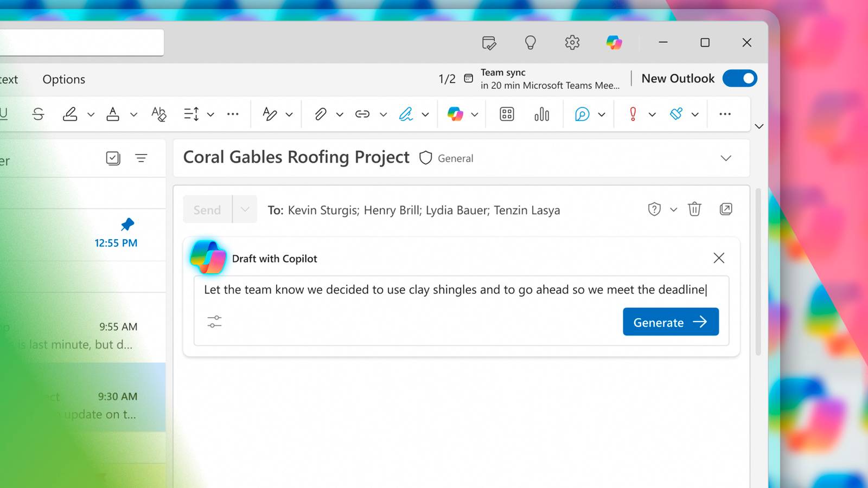Screen dimensions: 868x488
Task: Click the Copilot icon in the title bar
Action: [x=614, y=42]
